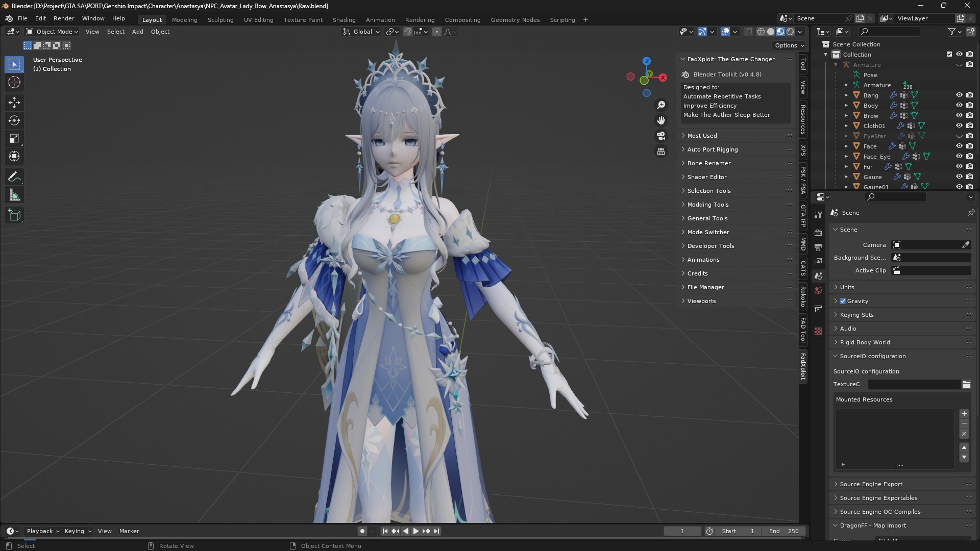Disable render for Body object
The image size is (980, 551).
tap(969, 106)
